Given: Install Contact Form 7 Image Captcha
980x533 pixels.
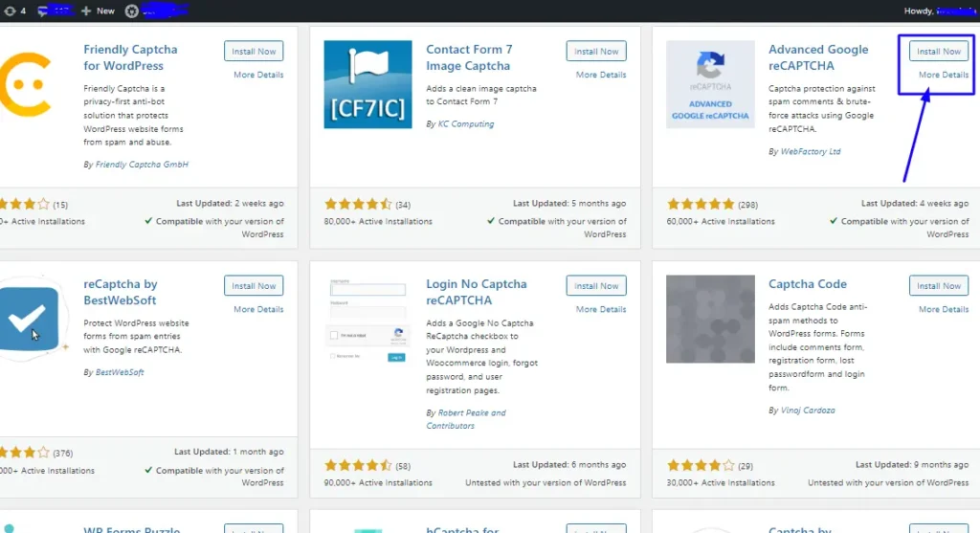Looking at the screenshot, I should (x=596, y=52).
